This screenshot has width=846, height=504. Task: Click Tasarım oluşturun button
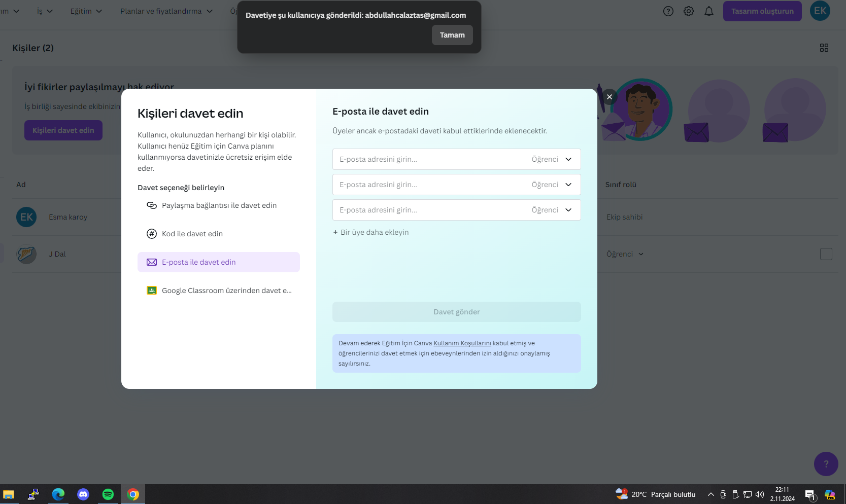click(x=762, y=11)
